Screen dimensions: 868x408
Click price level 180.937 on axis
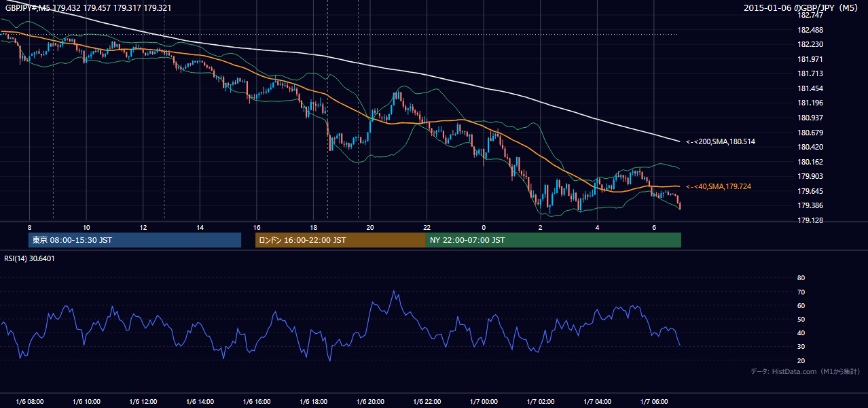[x=810, y=118]
